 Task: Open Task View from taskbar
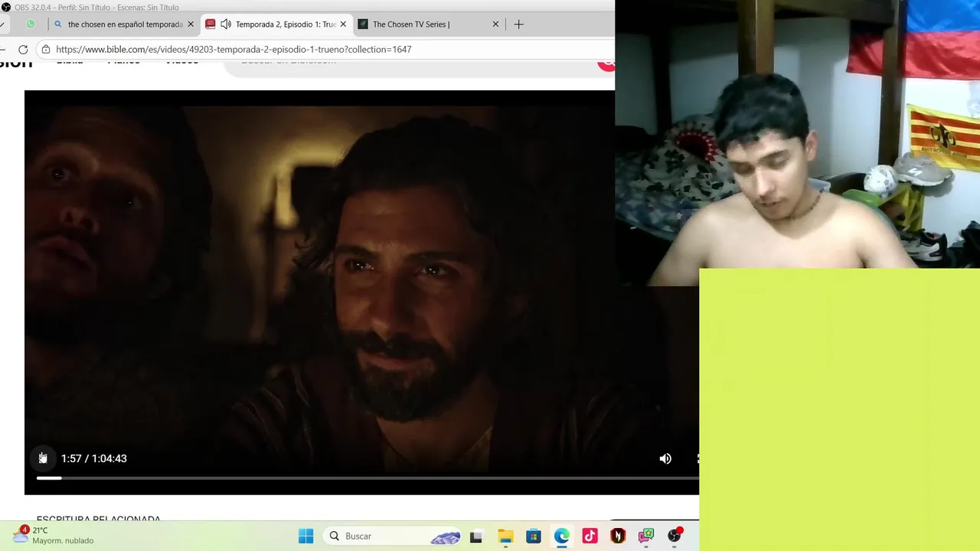pos(476,536)
